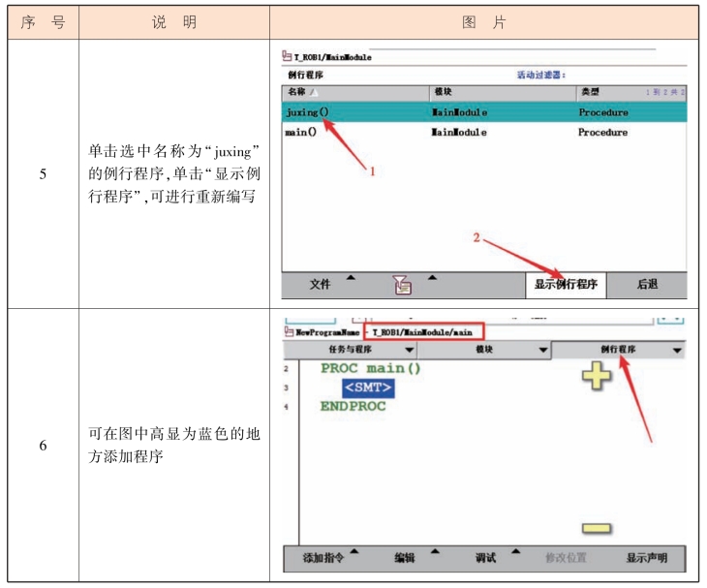Screen dimensions: 707x588
Task: Click the yellow minus zoom-out icon
Action: [x=596, y=528]
